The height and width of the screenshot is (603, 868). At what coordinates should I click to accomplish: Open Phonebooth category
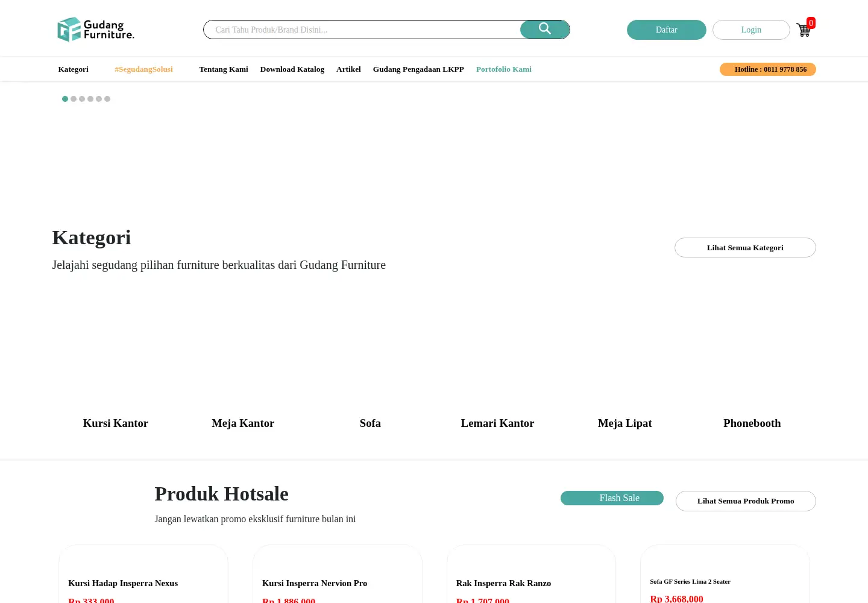tap(752, 423)
